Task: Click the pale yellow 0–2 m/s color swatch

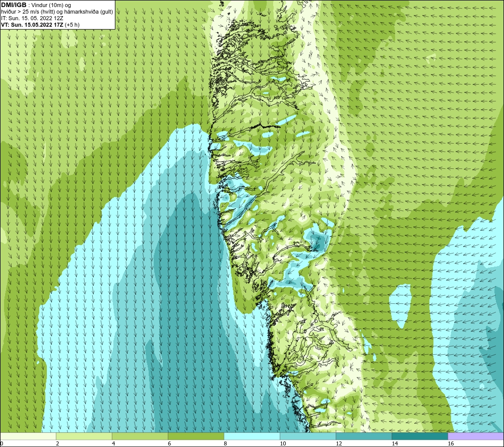Action: 28,436
